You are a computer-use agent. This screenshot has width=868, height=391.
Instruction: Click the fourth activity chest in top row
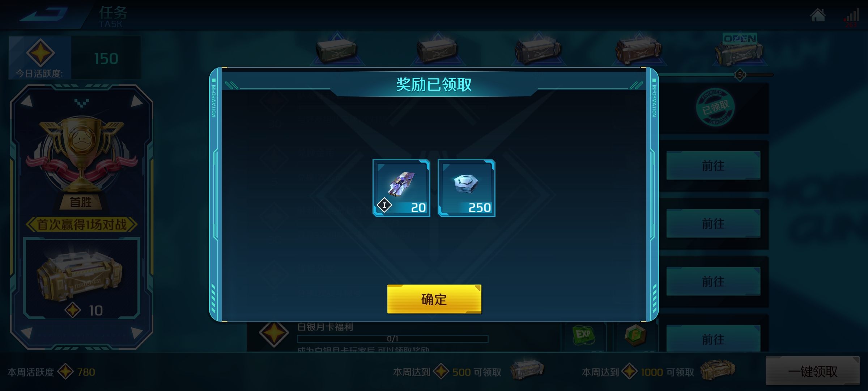[x=639, y=51]
